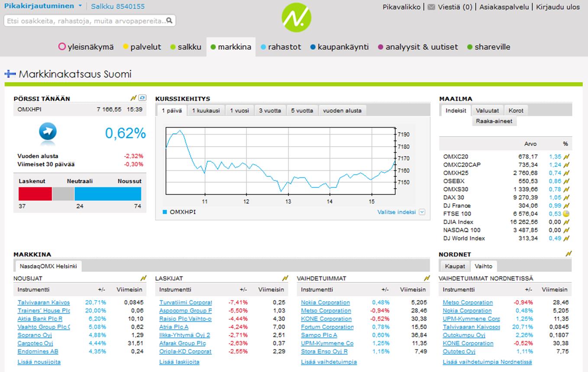Switch to the Raaka-aineet tab

point(494,121)
